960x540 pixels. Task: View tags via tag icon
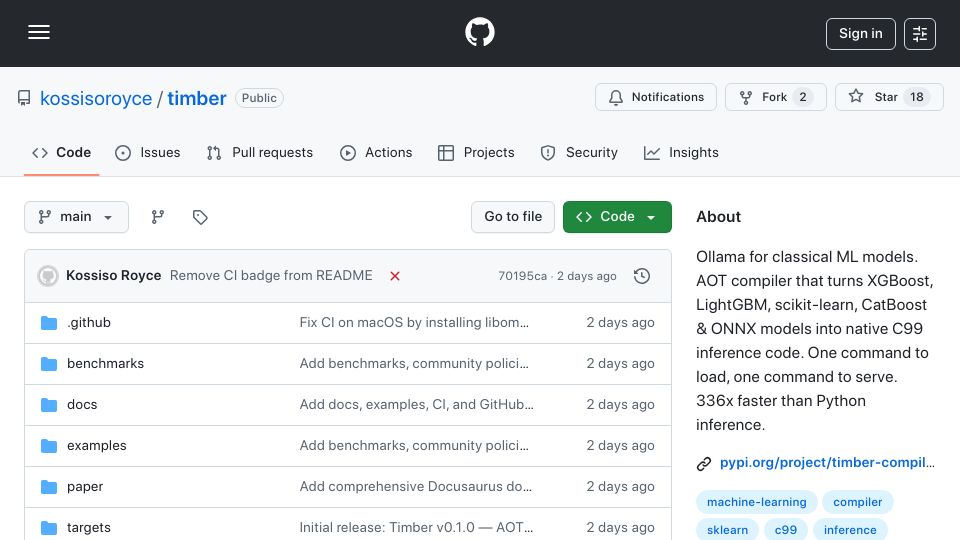(x=200, y=217)
